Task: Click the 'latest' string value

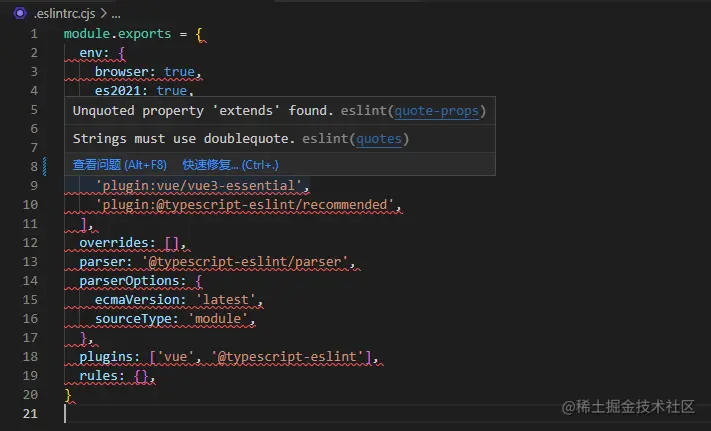Action: pos(225,300)
